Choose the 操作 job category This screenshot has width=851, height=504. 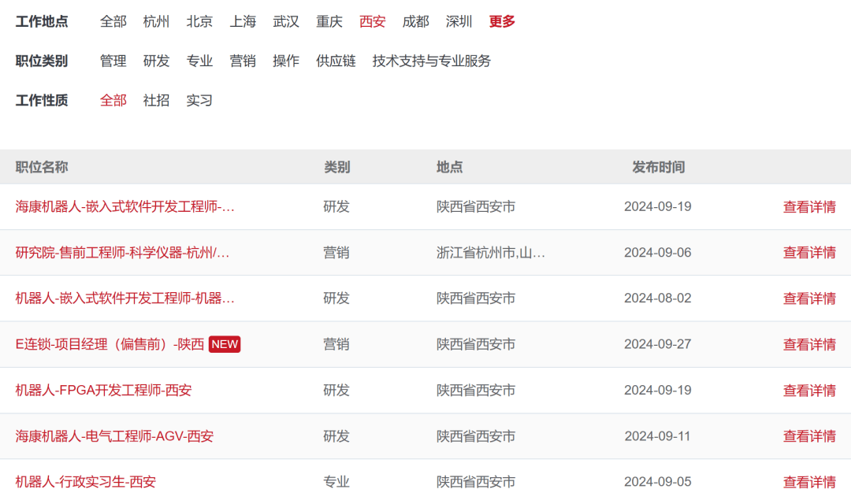click(x=286, y=61)
